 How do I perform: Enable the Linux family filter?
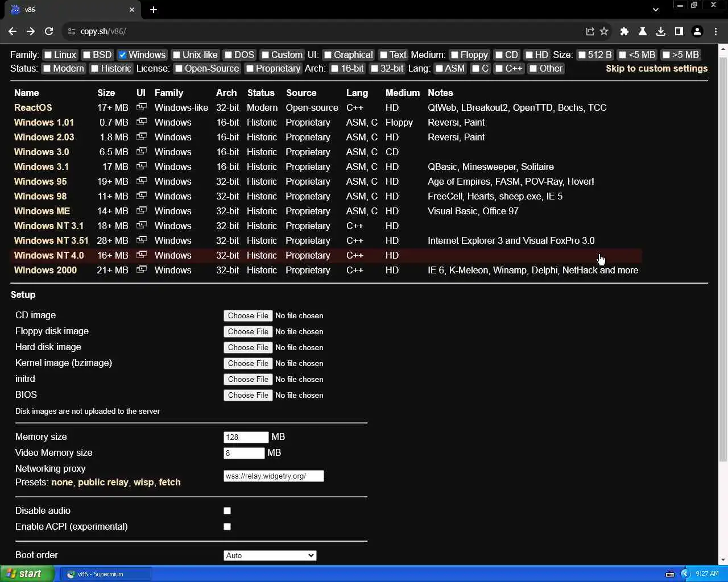click(48, 55)
